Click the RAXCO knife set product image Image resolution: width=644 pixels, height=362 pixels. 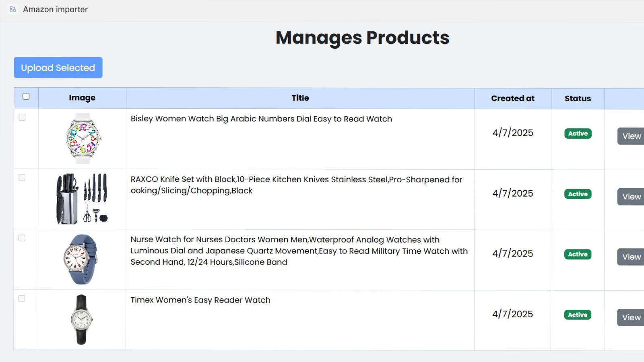pyautogui.click(x=82, y=199)
